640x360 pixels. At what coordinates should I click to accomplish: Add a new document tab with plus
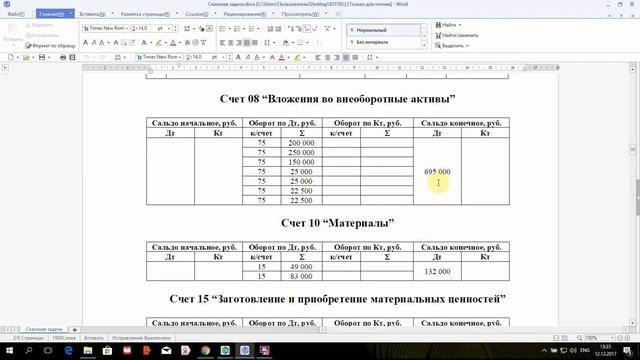75,329
